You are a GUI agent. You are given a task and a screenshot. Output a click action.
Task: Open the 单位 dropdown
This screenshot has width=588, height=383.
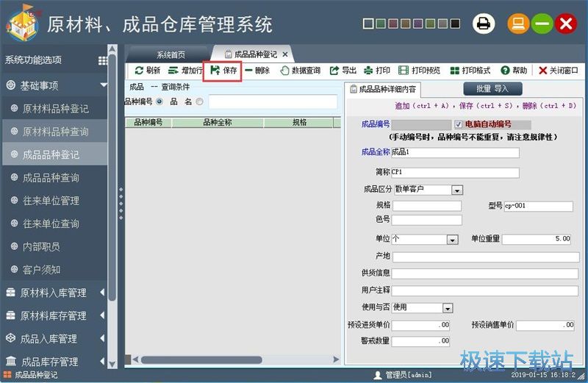click(452, 240)
